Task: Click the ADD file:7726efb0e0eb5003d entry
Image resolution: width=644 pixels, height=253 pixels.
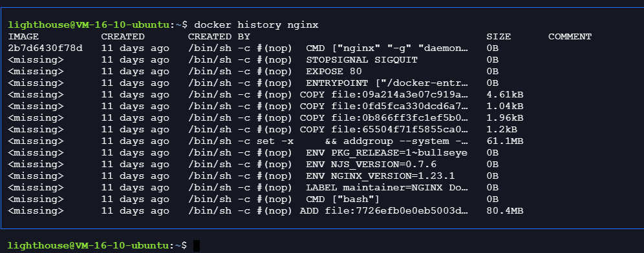Action: 384,211
